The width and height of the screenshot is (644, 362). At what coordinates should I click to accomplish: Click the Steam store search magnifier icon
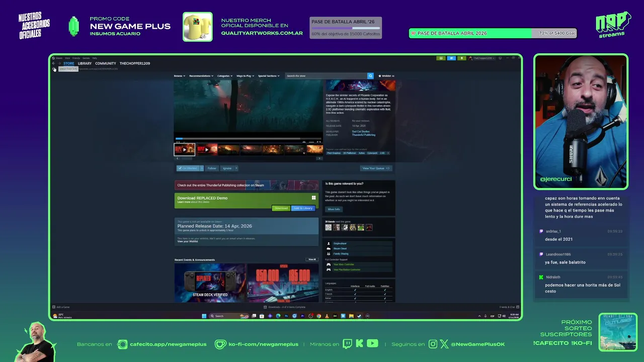[370, 76]
